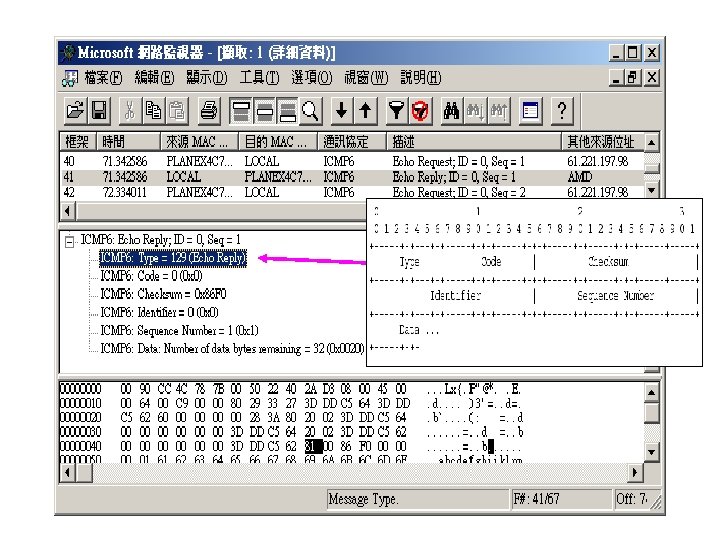The height and width of the screenshot is (540, 720).
Task: Click the find previous binoculars icon
Action: 498,111
